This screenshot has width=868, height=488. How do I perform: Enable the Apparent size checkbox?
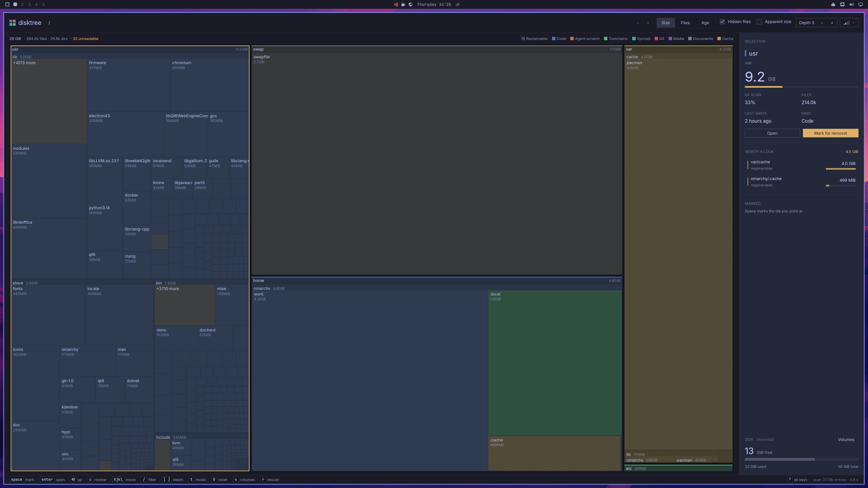(x=759, y=22)
